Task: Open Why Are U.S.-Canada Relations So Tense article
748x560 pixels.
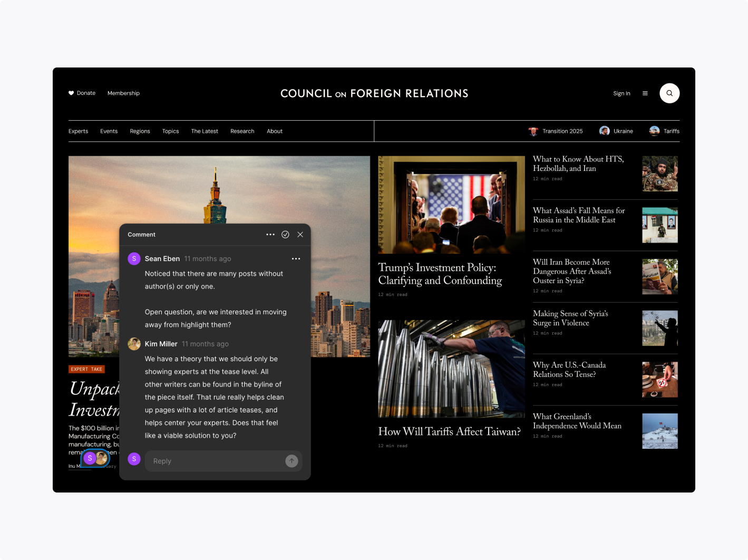Action: pyautogui.click(x=569, y=370)
